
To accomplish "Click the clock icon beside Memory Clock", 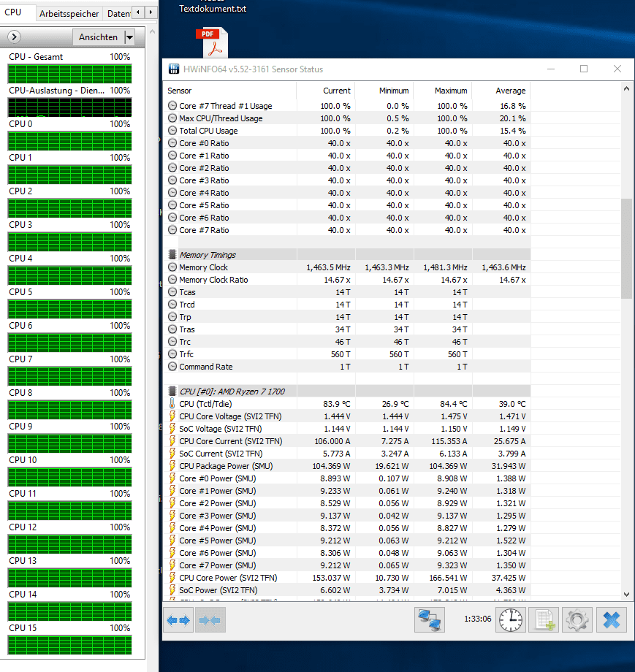I will [172, 267].
